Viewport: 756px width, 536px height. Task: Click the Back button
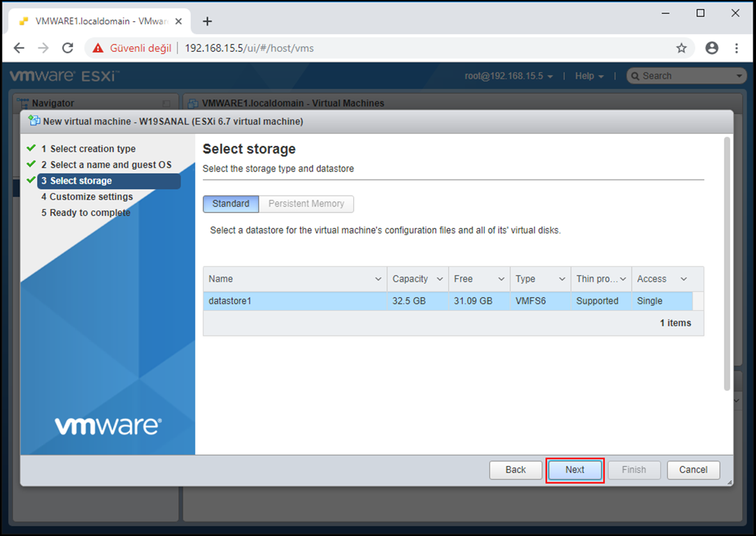click(x=516, y=470)
